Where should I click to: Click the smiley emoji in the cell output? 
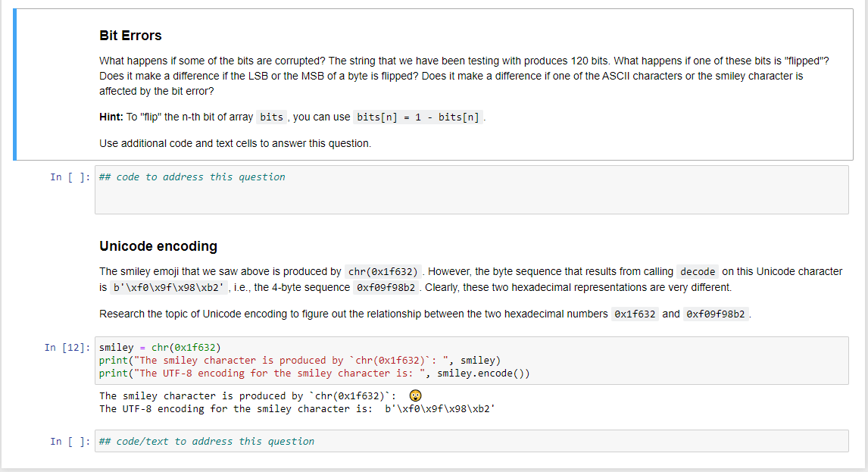(x=414, y=395)
